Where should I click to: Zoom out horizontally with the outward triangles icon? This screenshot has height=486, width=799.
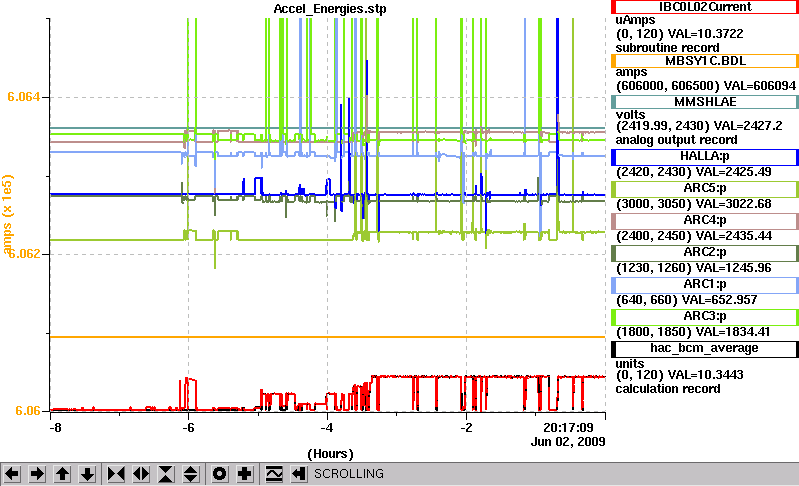(141, 474)
